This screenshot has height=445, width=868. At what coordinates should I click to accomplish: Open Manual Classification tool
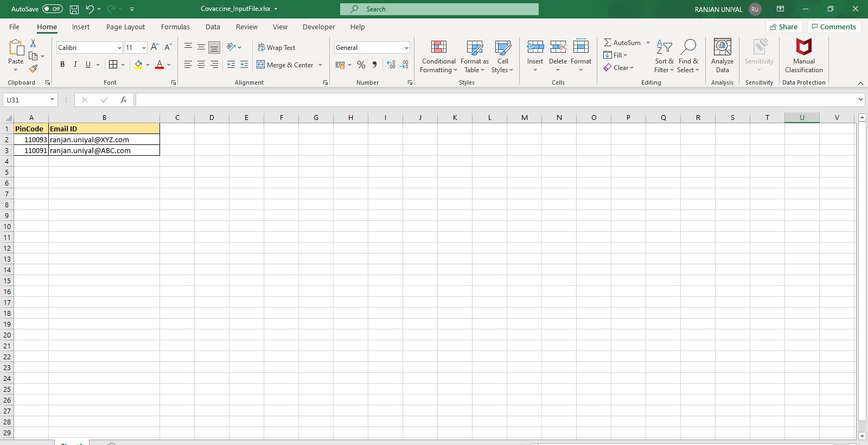tap(803, 55)
